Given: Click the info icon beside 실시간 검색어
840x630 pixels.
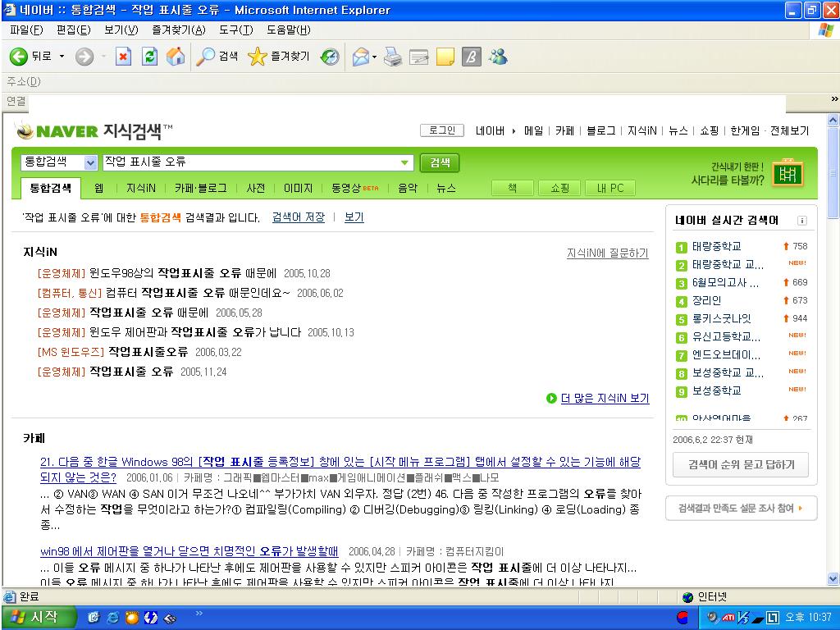Looking at the screenshot, I should 802,220.
